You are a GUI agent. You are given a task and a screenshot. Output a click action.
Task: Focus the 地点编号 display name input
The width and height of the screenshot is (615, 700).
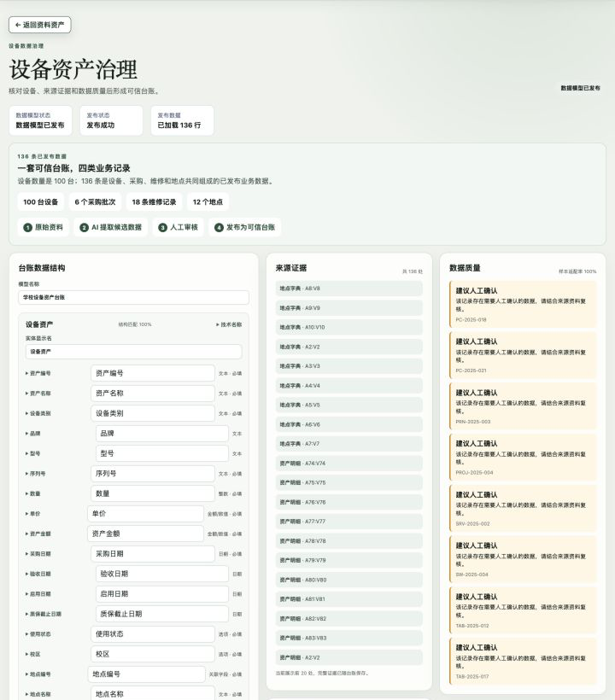147,674
